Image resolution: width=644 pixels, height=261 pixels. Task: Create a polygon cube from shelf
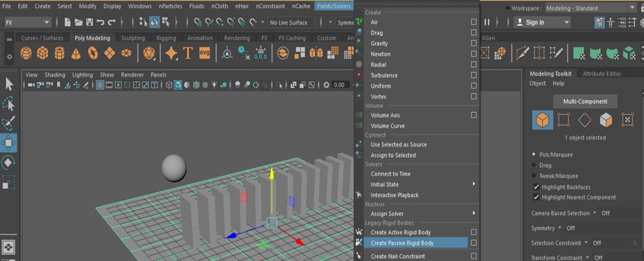(43, 53)
